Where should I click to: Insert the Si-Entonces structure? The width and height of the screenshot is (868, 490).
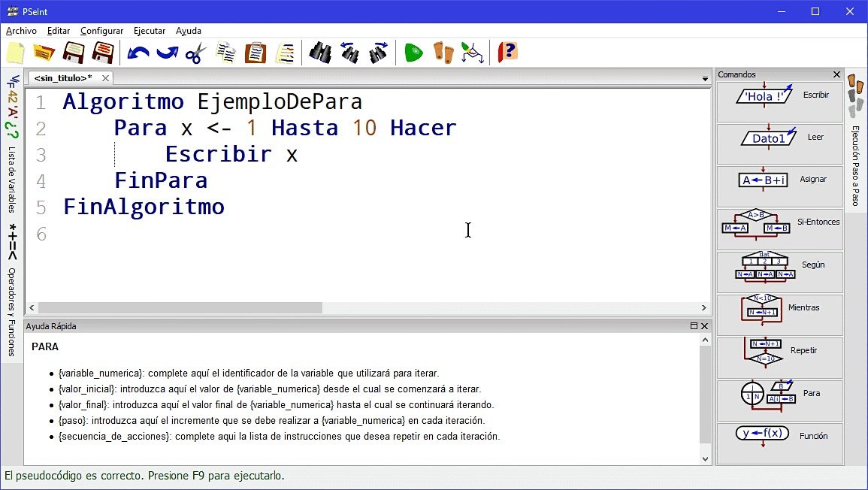click(x=779, y=229)
